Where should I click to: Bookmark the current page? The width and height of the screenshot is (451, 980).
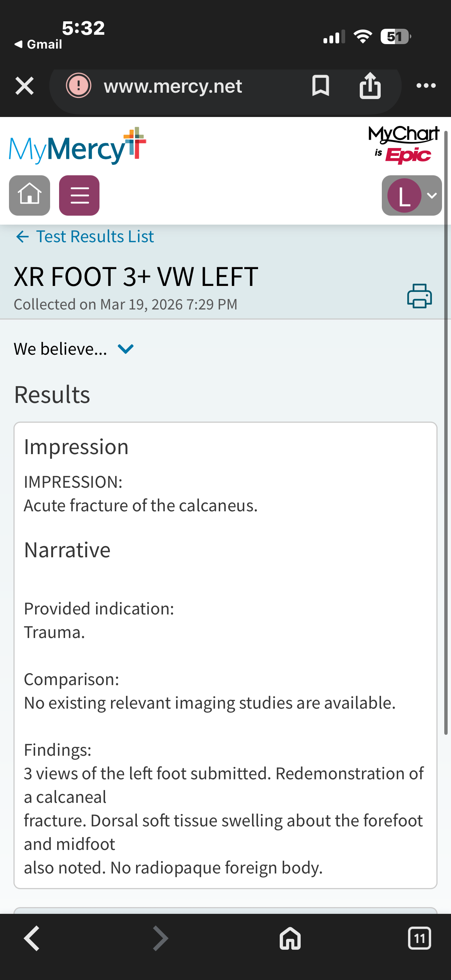click(320, 86)
